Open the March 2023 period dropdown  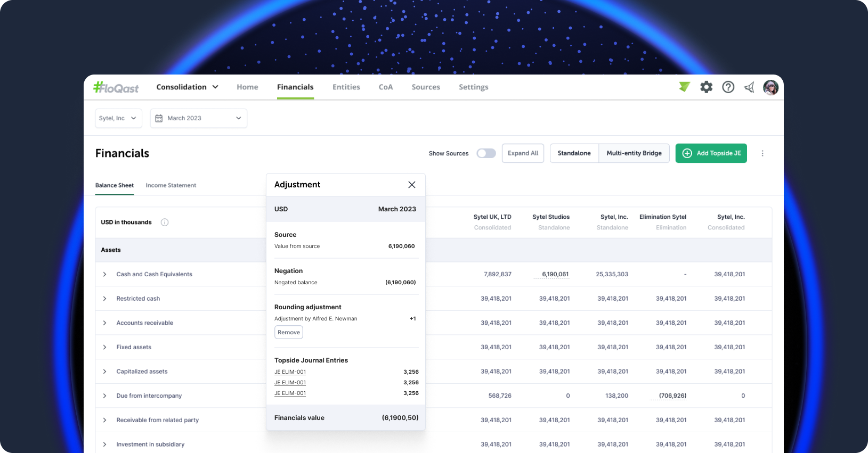coord(199,118)
